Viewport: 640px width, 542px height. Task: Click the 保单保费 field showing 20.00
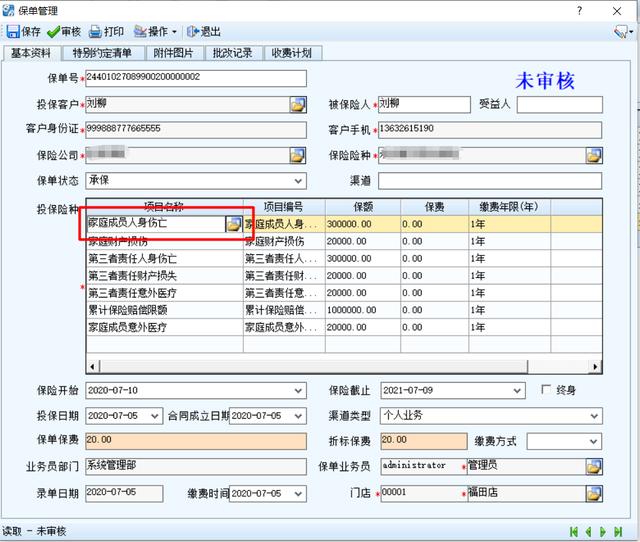(196, 441)
